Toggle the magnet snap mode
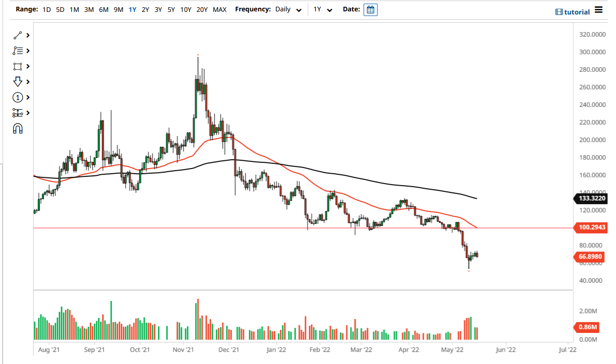This screenshot has height=364, width=616. 18,128
